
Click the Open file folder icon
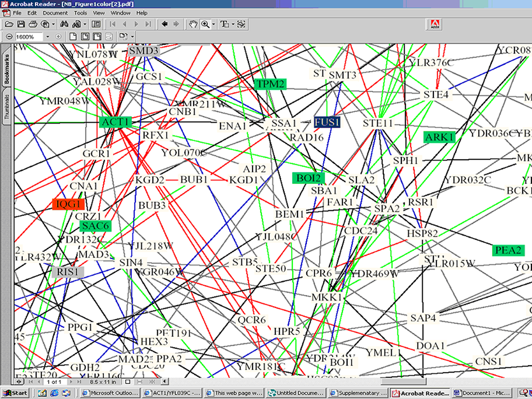(9, 24)
